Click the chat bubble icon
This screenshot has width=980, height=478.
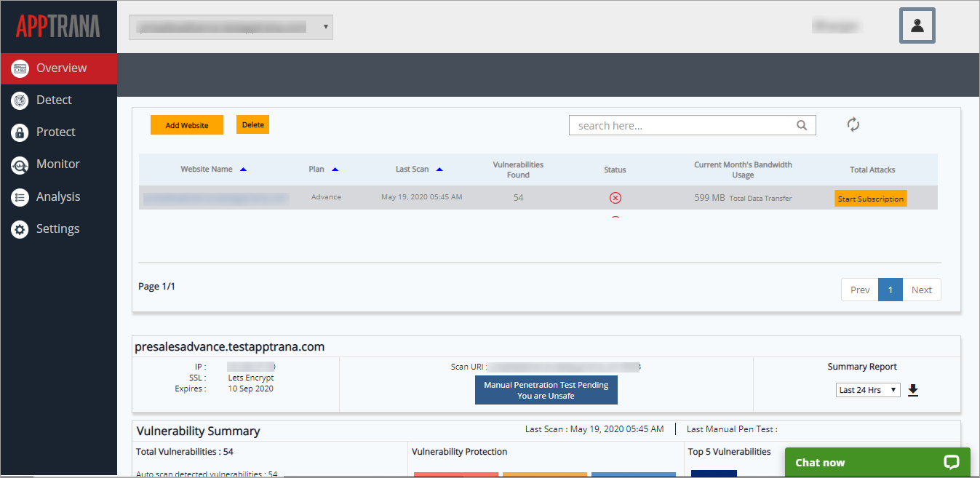pyautogui.click(x=952, y=462)
